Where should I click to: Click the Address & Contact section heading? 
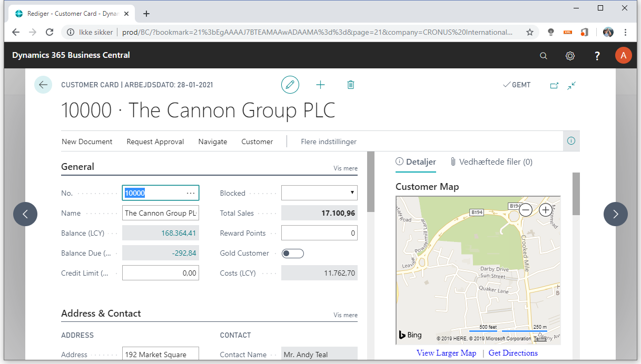tap(101, 314)
